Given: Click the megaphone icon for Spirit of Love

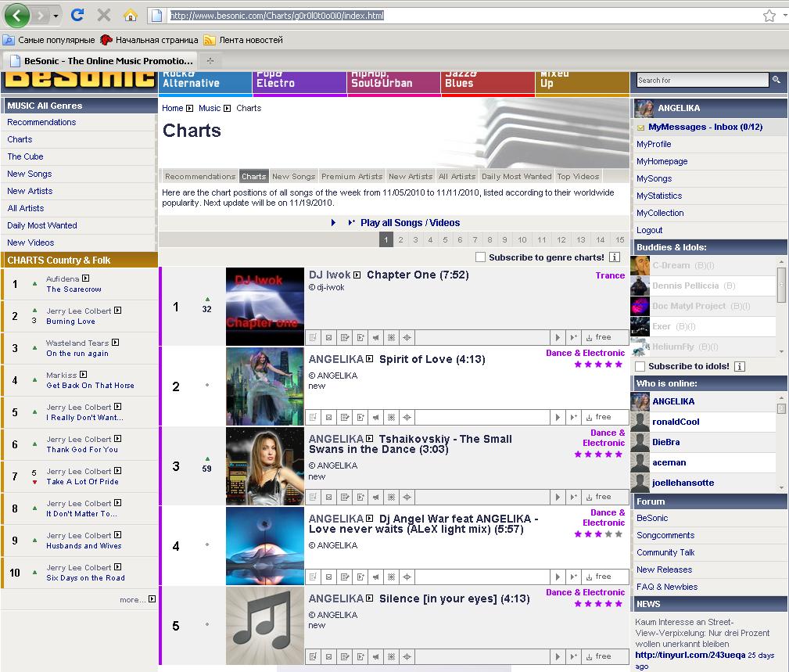Looking at the screenshot, I should click(375, 417).
